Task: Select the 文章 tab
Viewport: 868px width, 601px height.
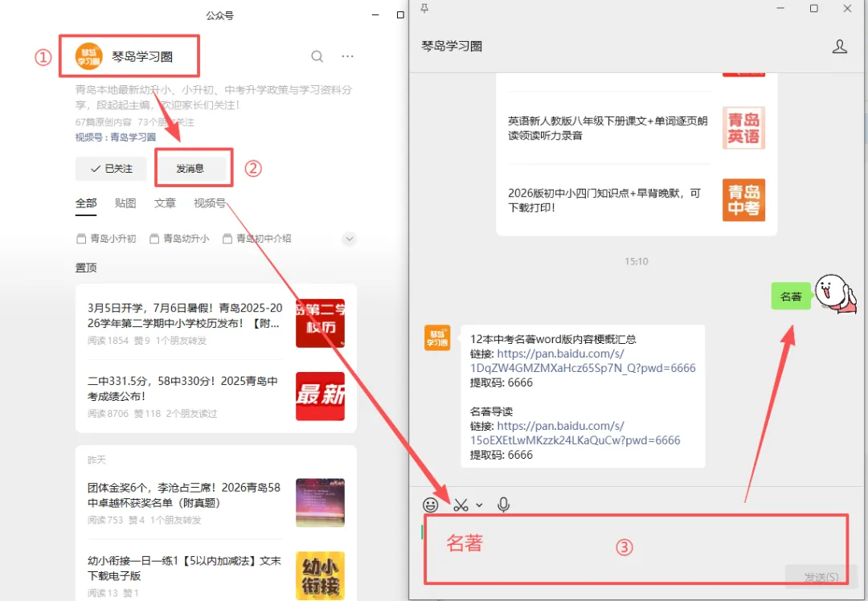Action: (x=165, y=203)
